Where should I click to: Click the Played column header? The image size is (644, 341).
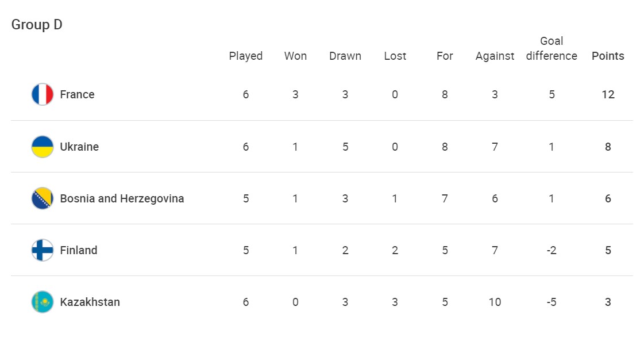246,56
